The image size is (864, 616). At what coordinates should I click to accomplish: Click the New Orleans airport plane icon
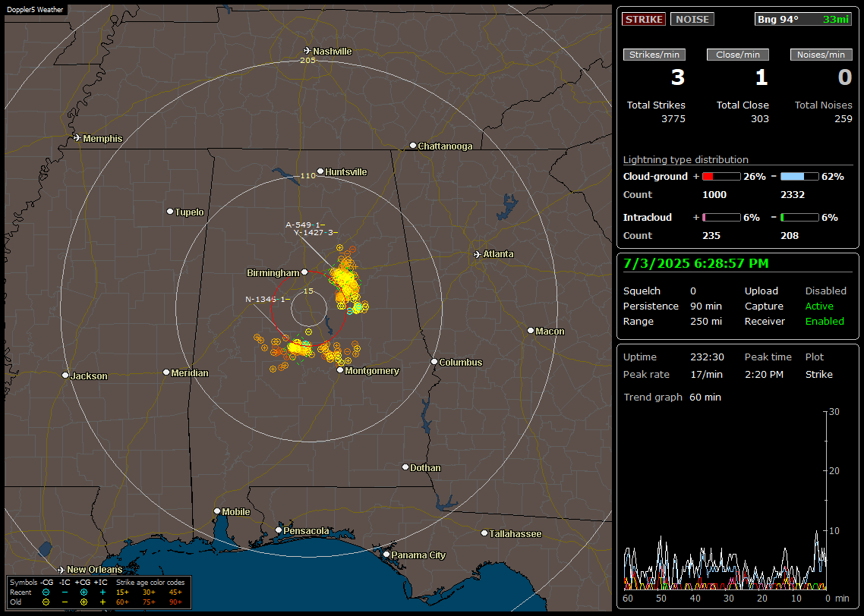61,569
